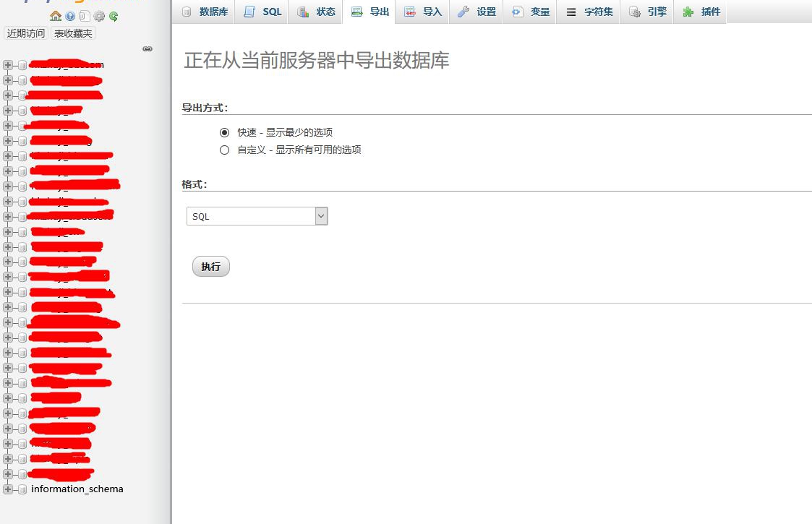Select the 快速 quick export option

pyautogui.click(x=224, y=132)
